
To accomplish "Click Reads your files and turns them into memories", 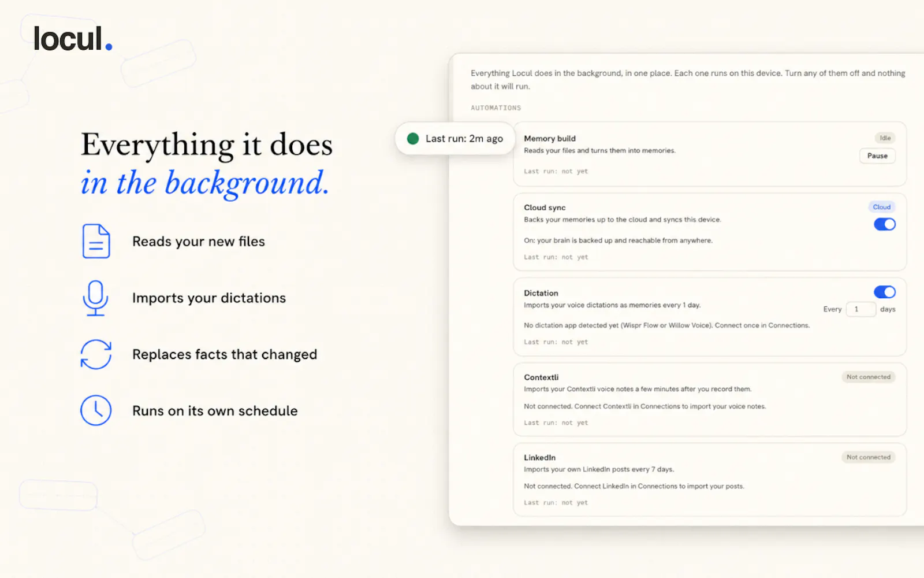I will tap(599, 151).
